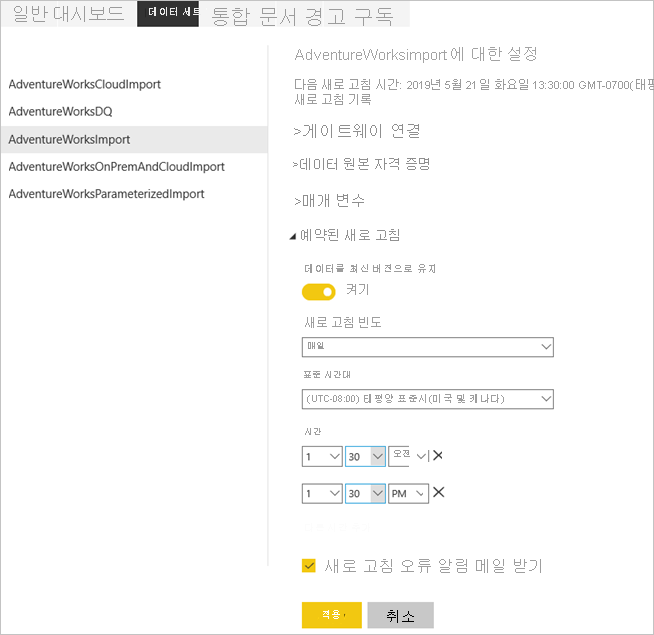Open the 표준 시간대 dropdown
The width and height of the screenshot is (654, 635).
click(428, 399)
